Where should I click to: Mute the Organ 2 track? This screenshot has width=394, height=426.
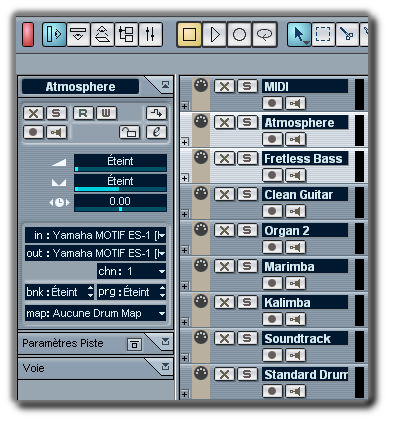(224, 230)
